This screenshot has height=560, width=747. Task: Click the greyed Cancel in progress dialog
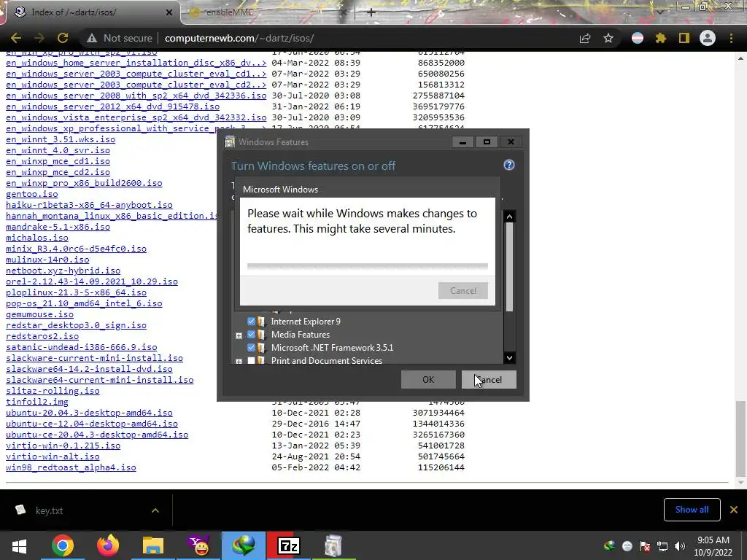pos(463,290)
